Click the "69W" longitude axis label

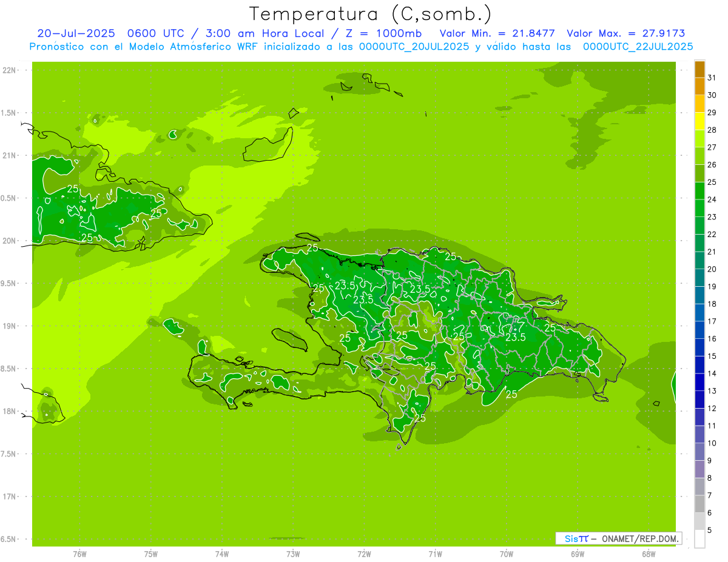(578, 554)
